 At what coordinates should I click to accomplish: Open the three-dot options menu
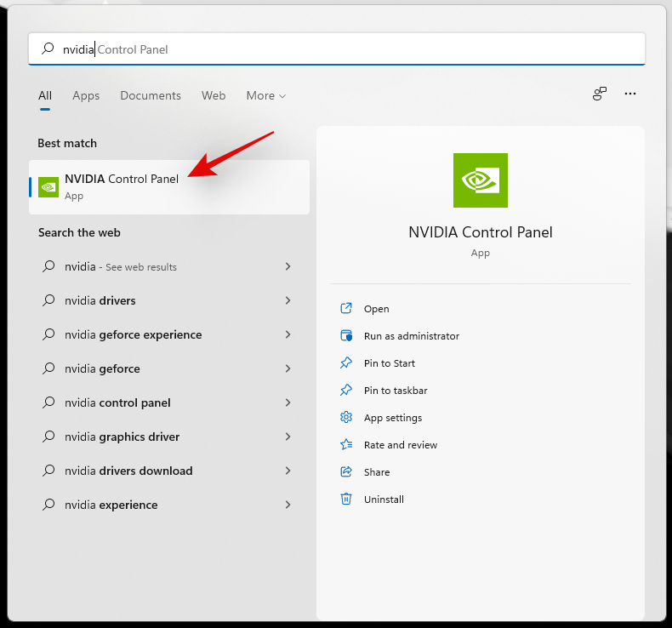click(x=630, y=94)
